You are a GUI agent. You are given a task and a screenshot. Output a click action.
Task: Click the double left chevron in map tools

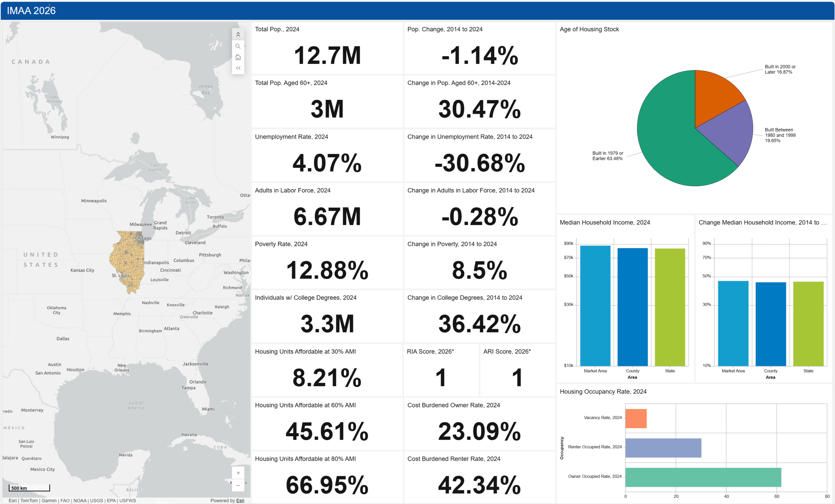click(x=238, y=68)
